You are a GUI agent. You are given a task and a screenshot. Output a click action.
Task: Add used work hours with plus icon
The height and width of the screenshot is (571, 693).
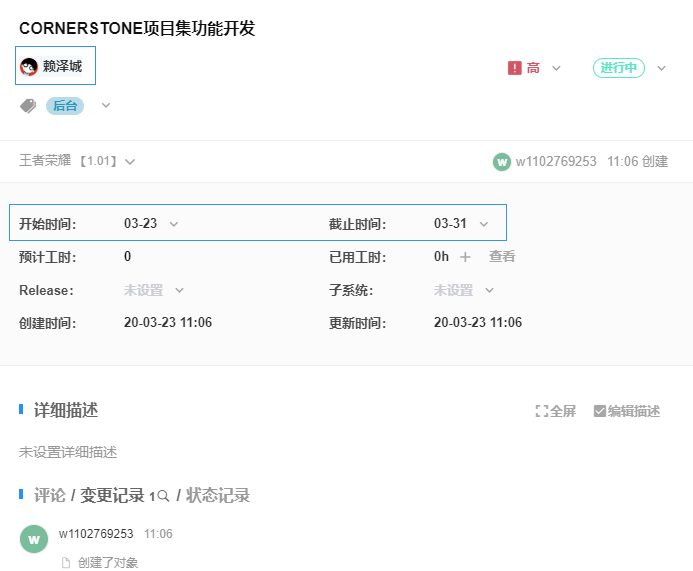[x=465, y=257]
